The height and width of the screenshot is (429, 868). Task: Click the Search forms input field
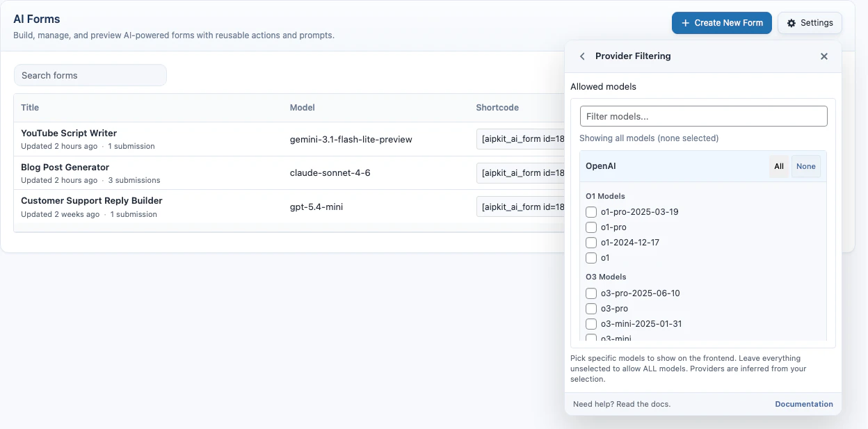coord(90,74)
